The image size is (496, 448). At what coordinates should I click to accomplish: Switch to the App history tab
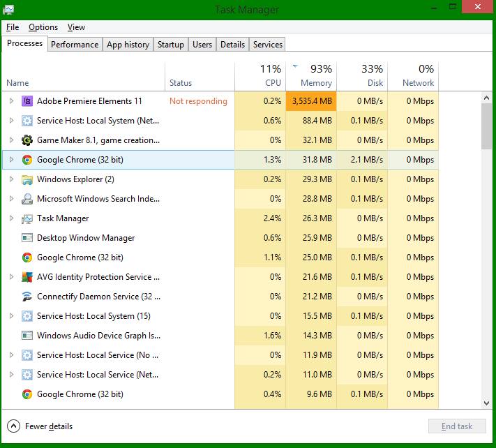[x=128, y=45]
